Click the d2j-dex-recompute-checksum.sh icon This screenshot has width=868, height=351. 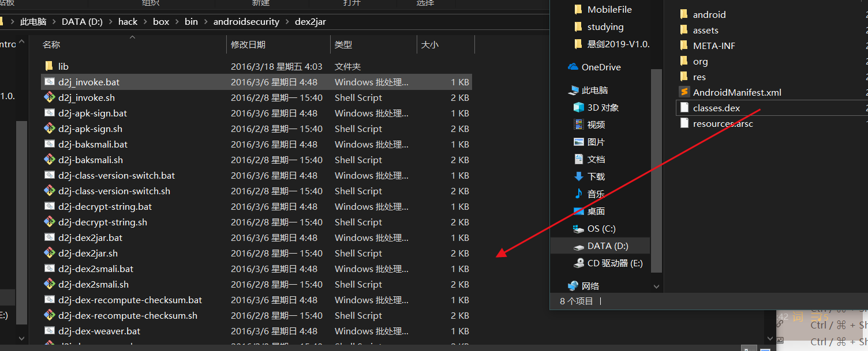point(49,315)
